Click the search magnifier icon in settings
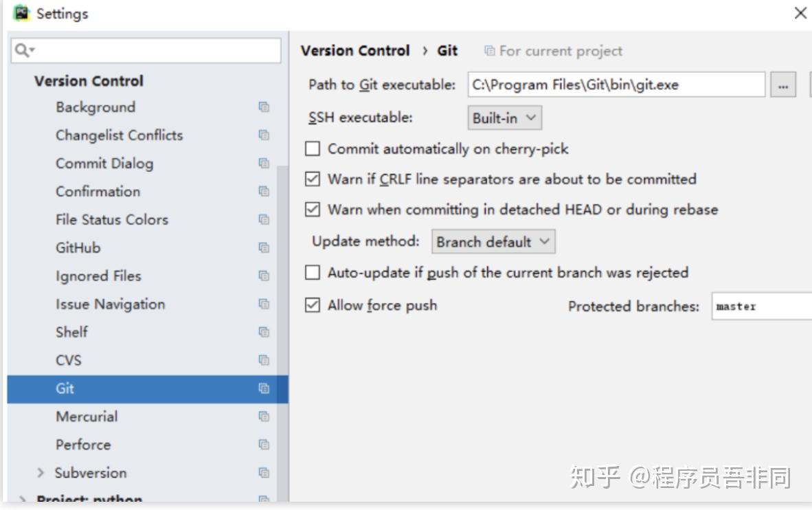The width and height of the screenshot is (812, 510). coord(23,50)
